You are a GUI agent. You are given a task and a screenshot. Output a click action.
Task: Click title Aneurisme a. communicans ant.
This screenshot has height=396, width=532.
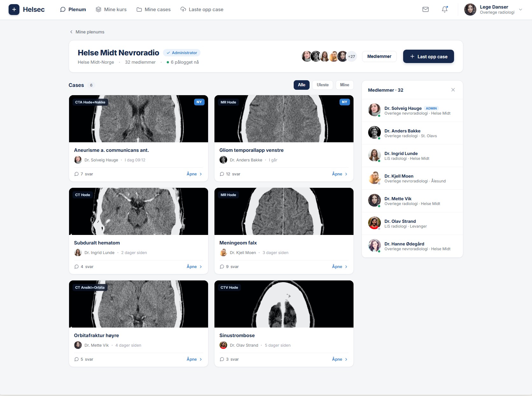[111, 150]
